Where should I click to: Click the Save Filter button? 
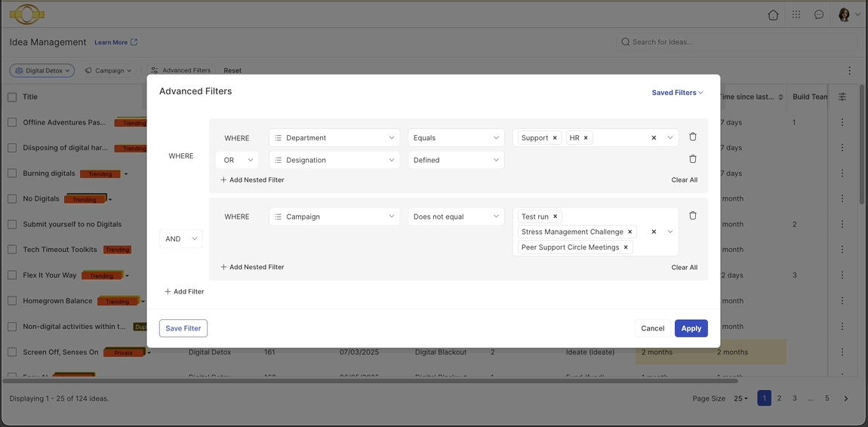(x=183, y=328)
